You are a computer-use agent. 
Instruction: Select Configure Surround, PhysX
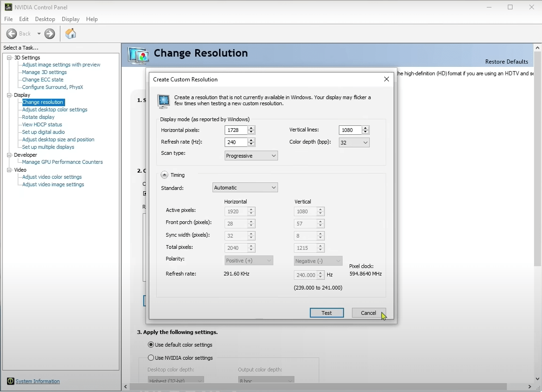click(x=52, y=87)
